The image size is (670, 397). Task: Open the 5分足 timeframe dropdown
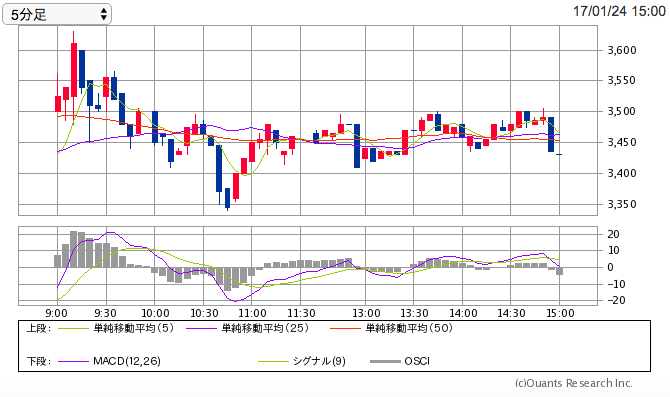[x=57, y=15]
